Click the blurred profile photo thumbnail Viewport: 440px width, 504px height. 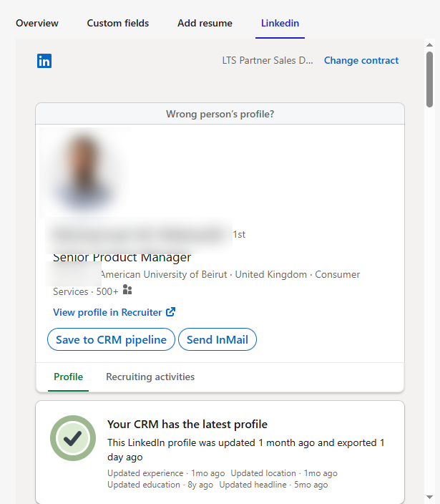[x=84, y=173]
